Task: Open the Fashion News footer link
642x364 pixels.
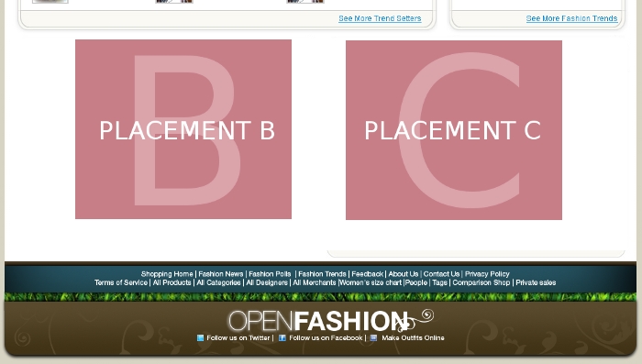Action: pos(221,274)
